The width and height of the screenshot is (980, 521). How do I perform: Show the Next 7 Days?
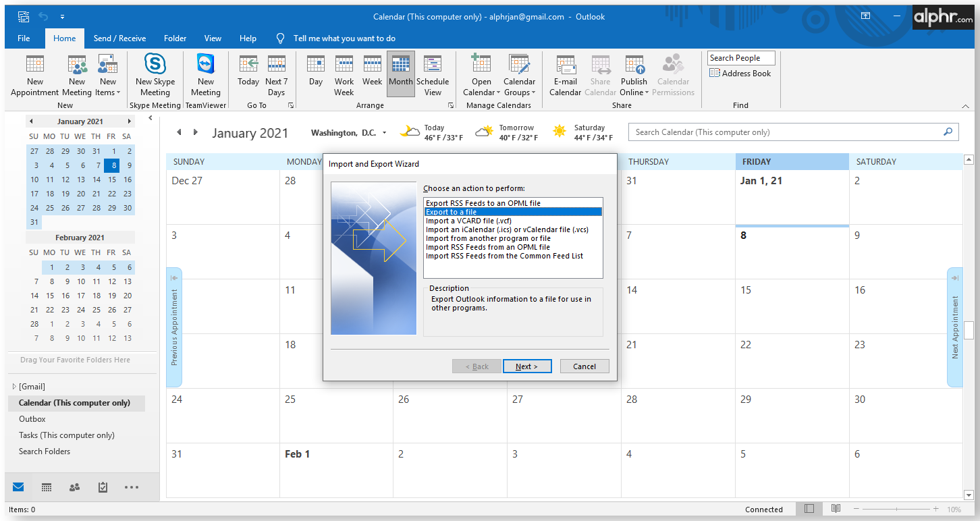pos(276,76)
